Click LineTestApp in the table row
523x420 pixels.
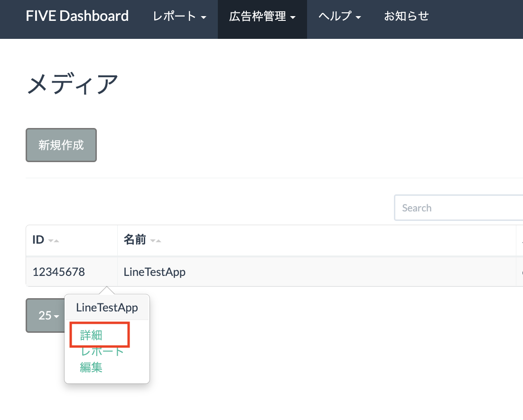pyautogui.click(x=154, y=272)
